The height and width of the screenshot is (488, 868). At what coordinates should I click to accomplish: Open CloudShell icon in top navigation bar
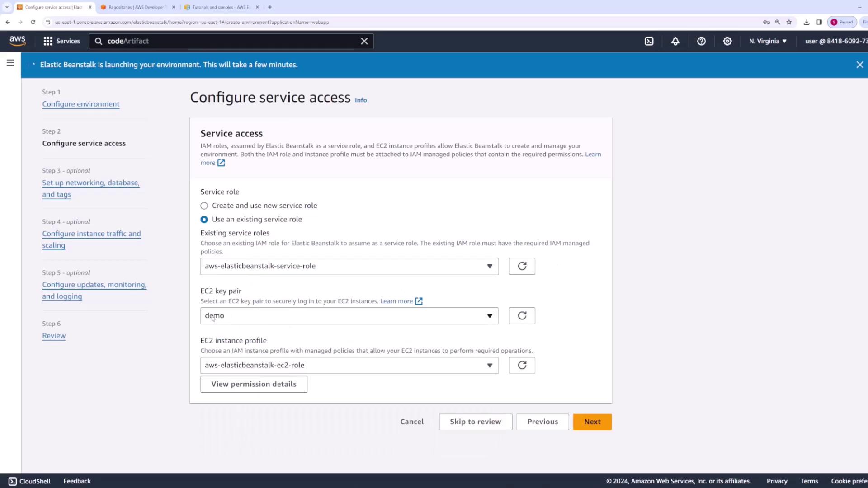click(x=649, y=41)
